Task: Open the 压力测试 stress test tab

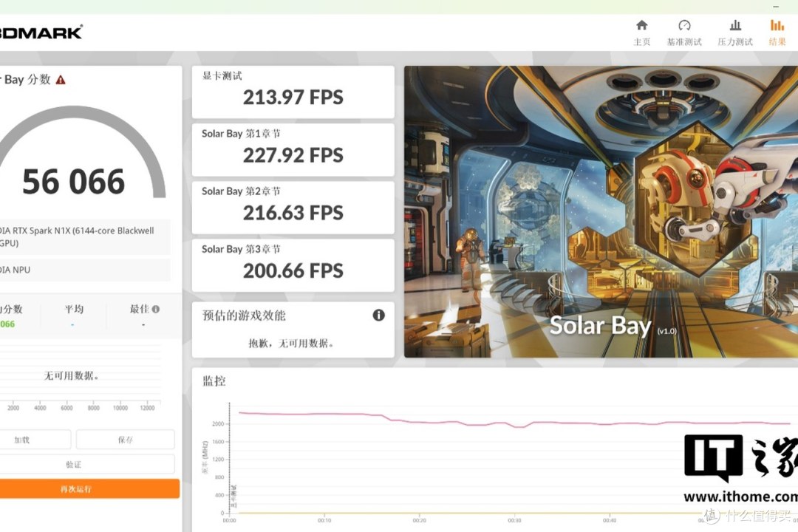Action: 735,33
